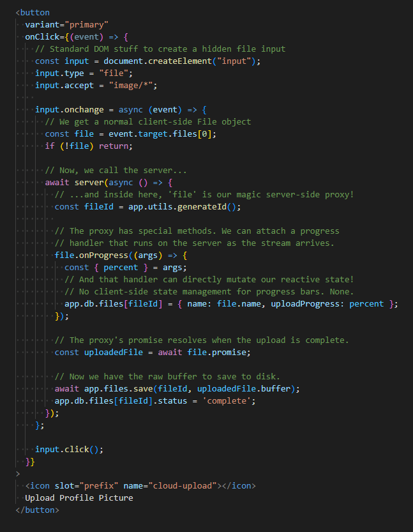Click the opening button tag name
413x532 pixels.
pyautogui.click(x=34, y=12)
